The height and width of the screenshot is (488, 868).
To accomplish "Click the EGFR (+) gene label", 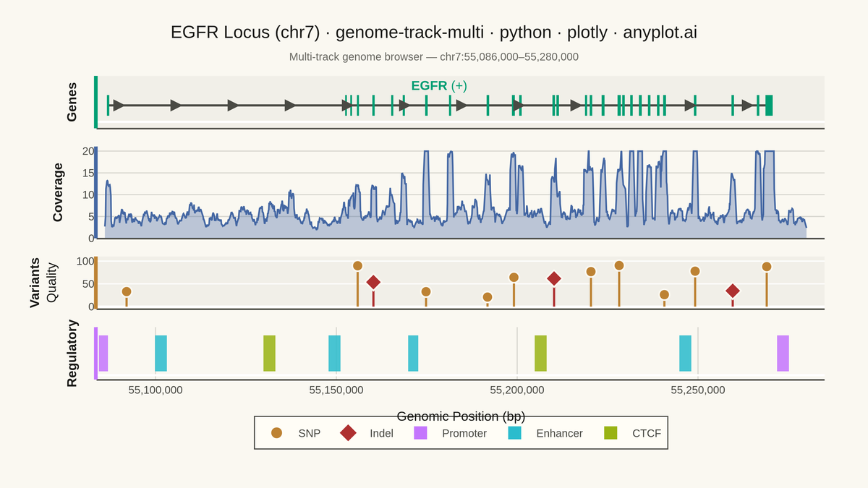I will pos(439,85).
